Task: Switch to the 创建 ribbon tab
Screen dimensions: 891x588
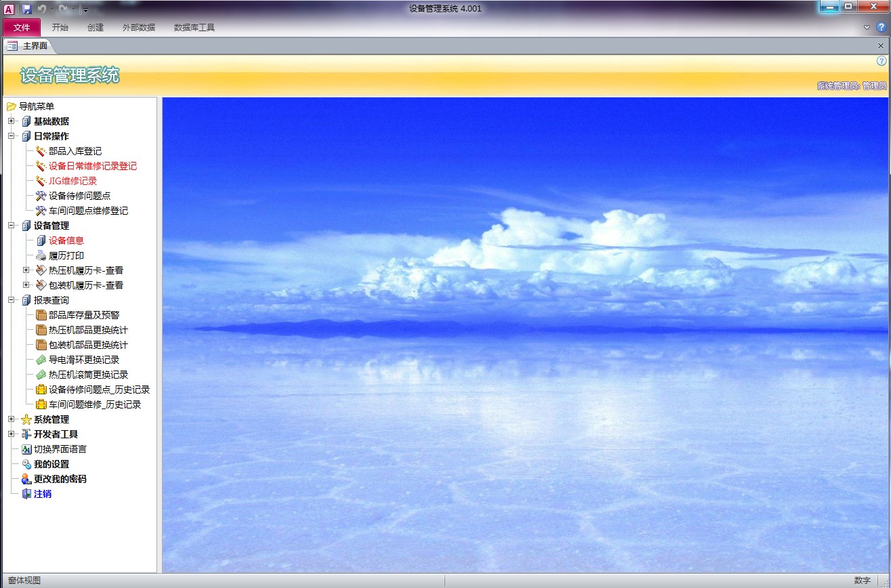Action: 96,28
